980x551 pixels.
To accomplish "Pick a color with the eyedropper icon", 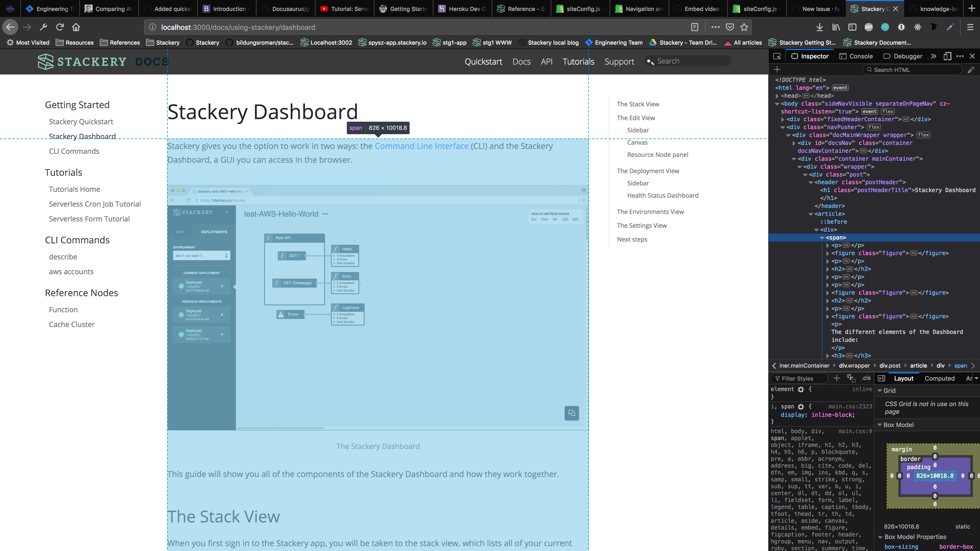I will pyautogui.click(x=971, y=70).
